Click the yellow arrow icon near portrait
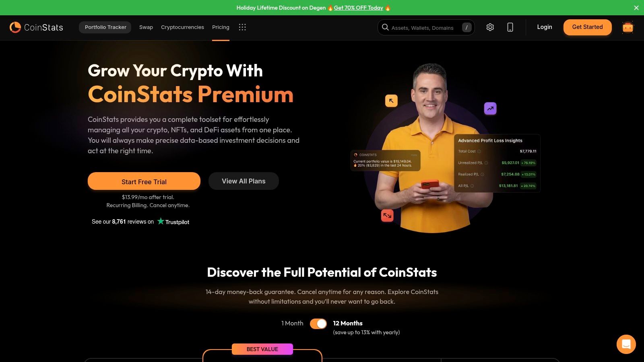 (x=391, y=101)
